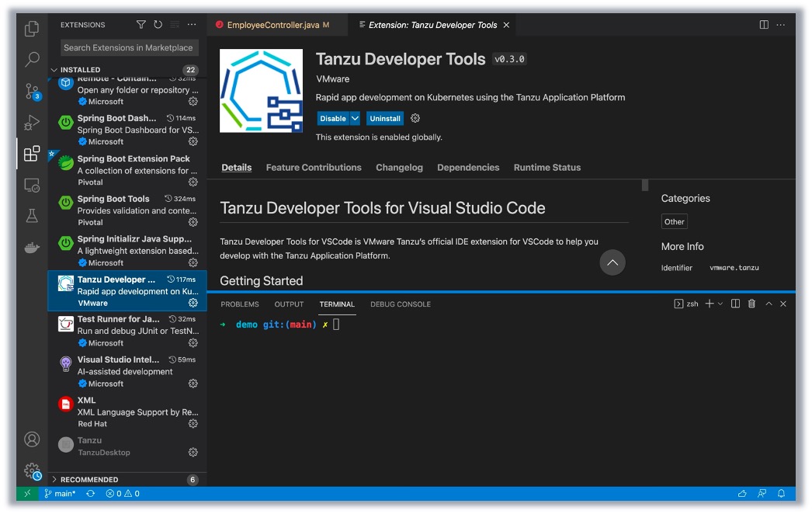This screenshot has width=812, height=514.
Task: Open Source Control view with badge
Action: [x=32, y=91]
